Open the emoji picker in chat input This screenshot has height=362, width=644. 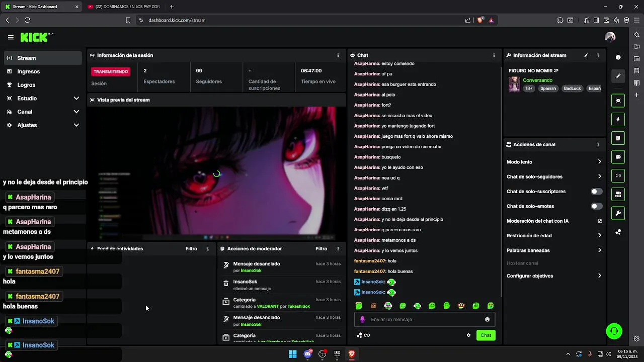[x=487, y=319]
